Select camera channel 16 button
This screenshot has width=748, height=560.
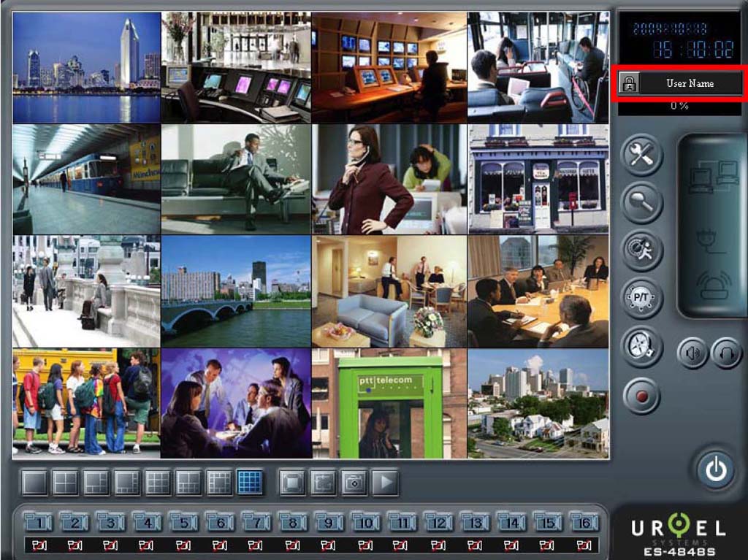click(584, 522)
